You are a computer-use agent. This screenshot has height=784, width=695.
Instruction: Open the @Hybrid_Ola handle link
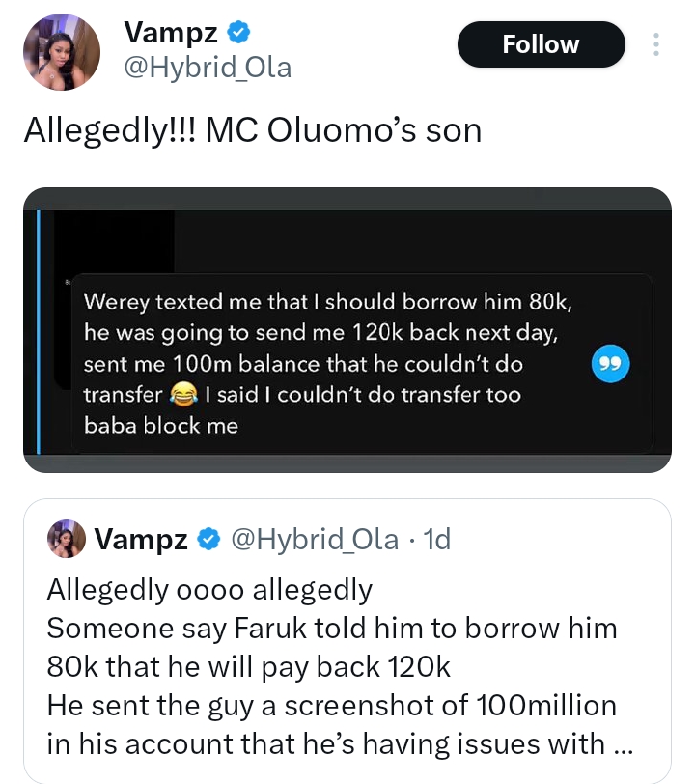tap(206, 68)
